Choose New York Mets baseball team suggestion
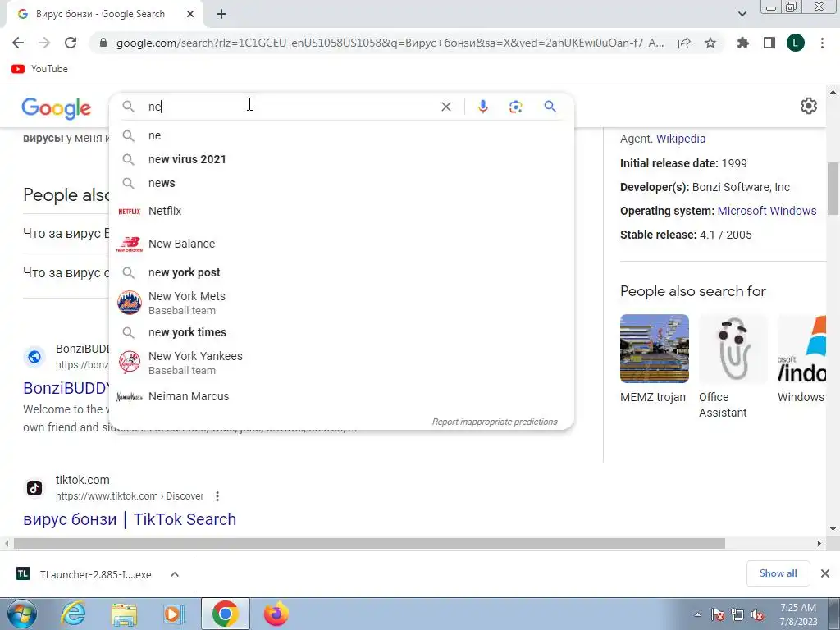840x630 pixels. click(x=341, y=303)
